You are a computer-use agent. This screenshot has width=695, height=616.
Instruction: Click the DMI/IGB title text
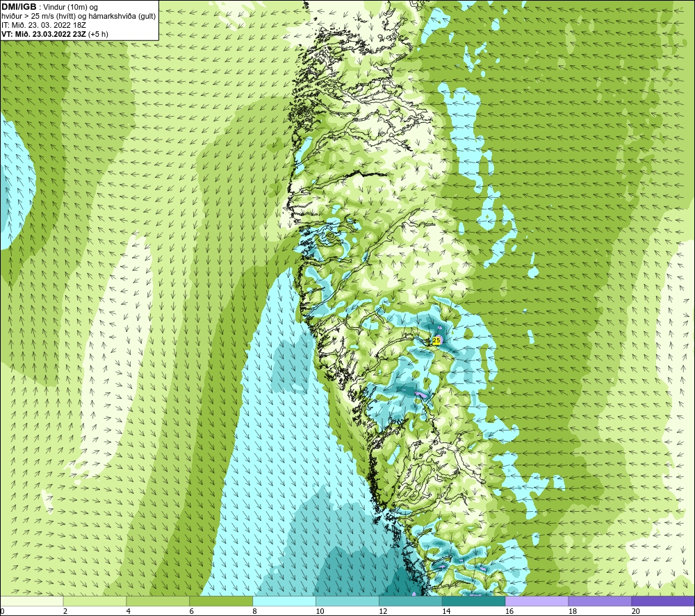click(19, 7)
